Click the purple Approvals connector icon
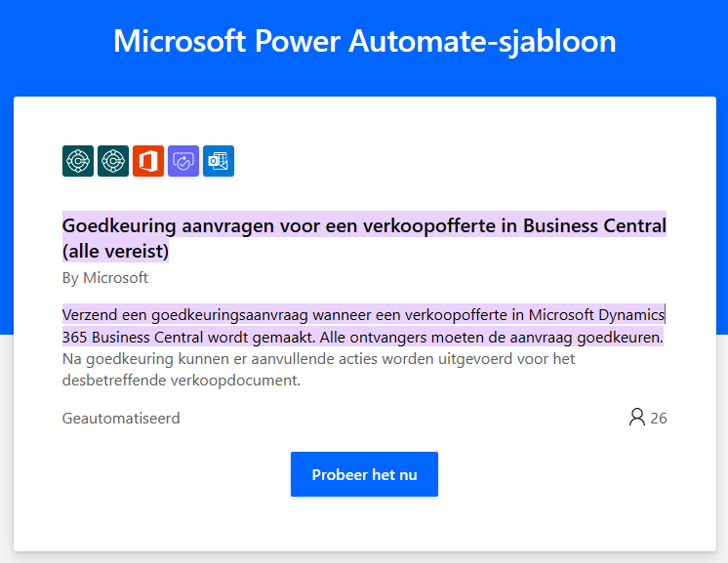The height and width of the screenshot is (563, 728). coord(183,161)
